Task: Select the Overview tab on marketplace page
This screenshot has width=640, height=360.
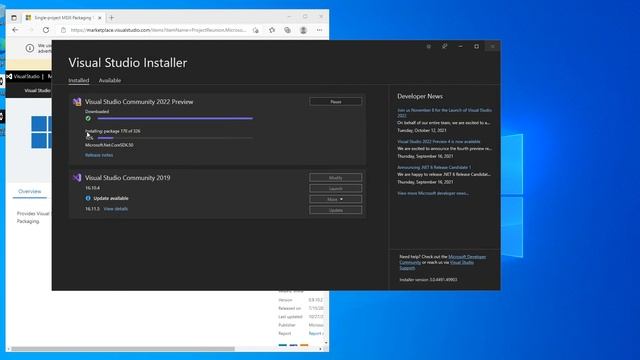Action: (30, 191)
